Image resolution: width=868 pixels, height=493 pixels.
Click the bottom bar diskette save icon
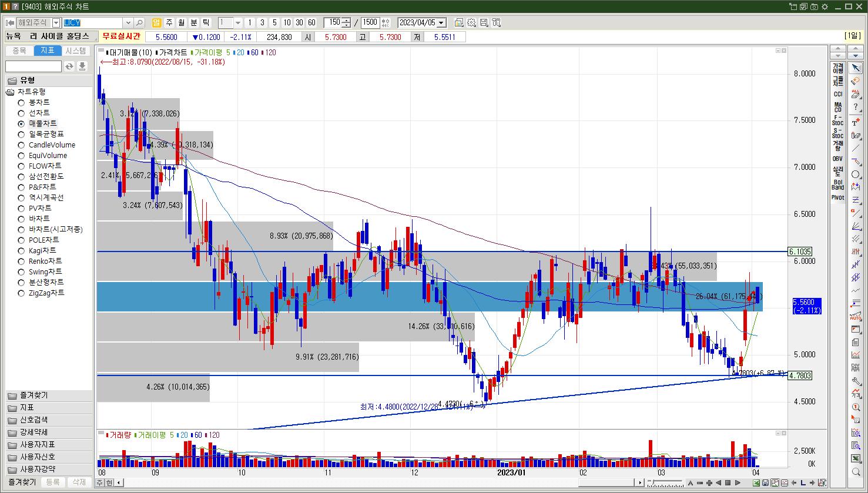coord(765,483)
